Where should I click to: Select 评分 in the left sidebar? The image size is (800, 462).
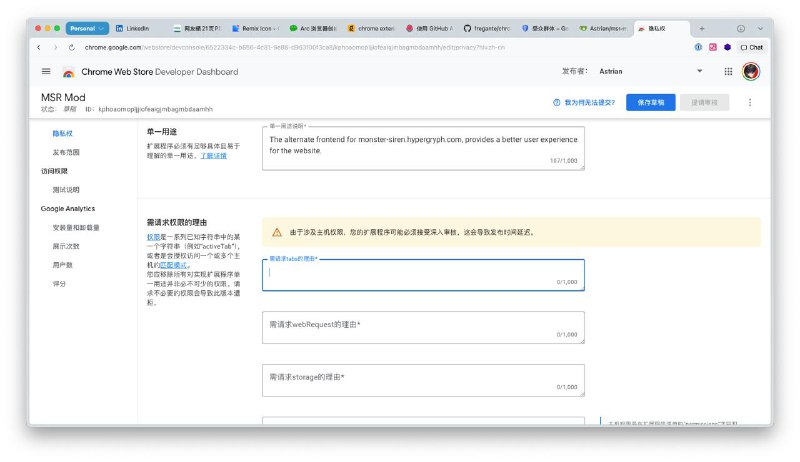tap(59, 284)
